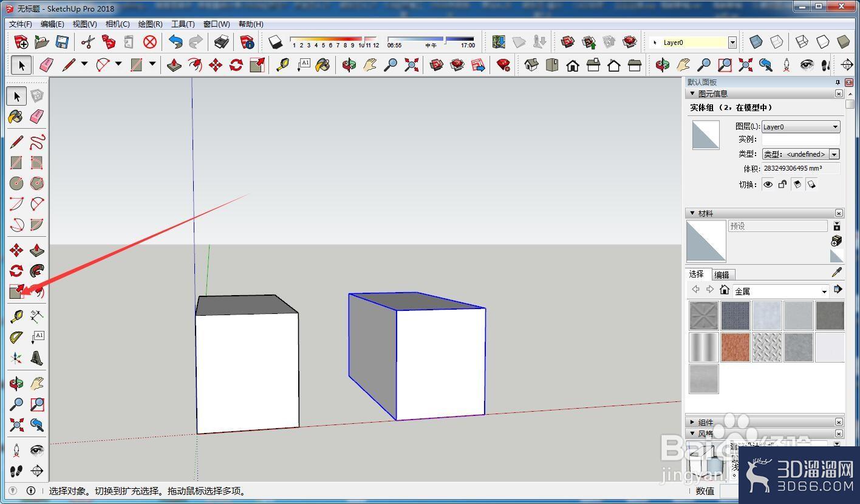
Task: Select the Circle tool in left toolbar
Action: click(16, 183)
